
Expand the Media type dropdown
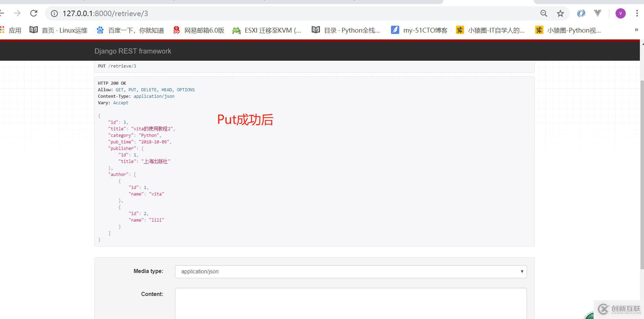coord(351,271)
